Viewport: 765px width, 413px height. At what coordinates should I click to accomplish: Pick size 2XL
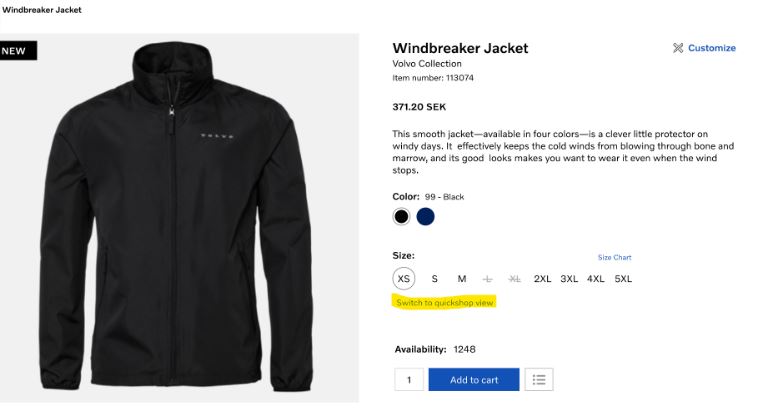pos(542,279)
